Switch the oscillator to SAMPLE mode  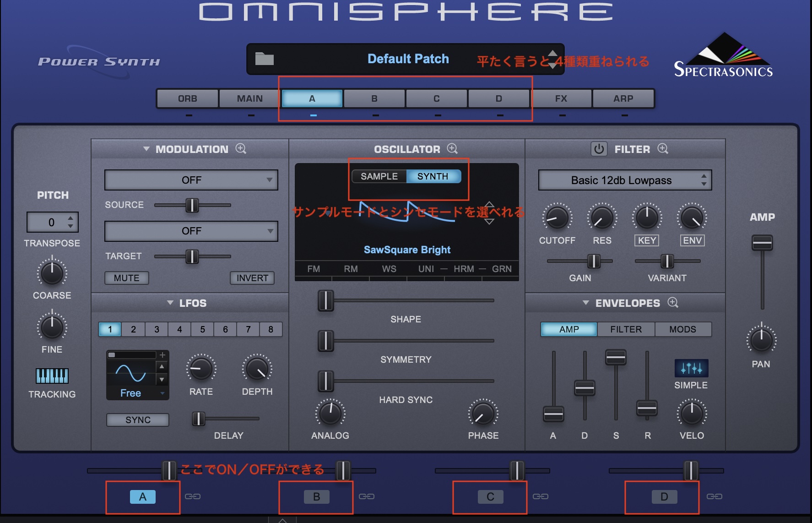pyautogui.click(x=379, y=176)
